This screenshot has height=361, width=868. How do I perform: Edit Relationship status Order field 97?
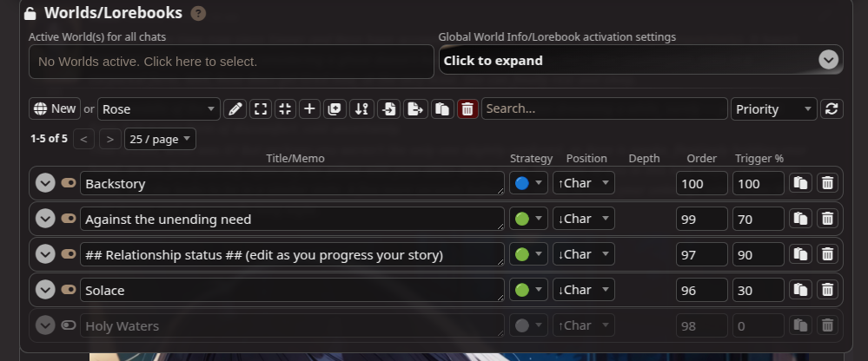(701, 254)
